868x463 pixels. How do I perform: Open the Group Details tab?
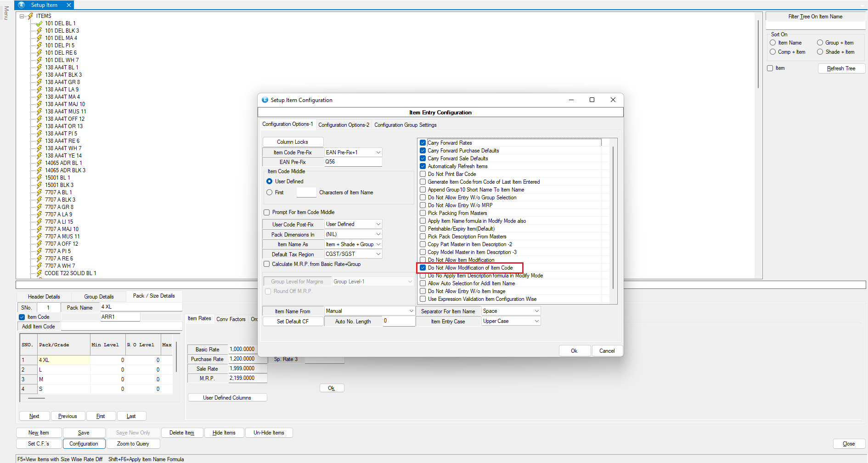coord(99,297)
